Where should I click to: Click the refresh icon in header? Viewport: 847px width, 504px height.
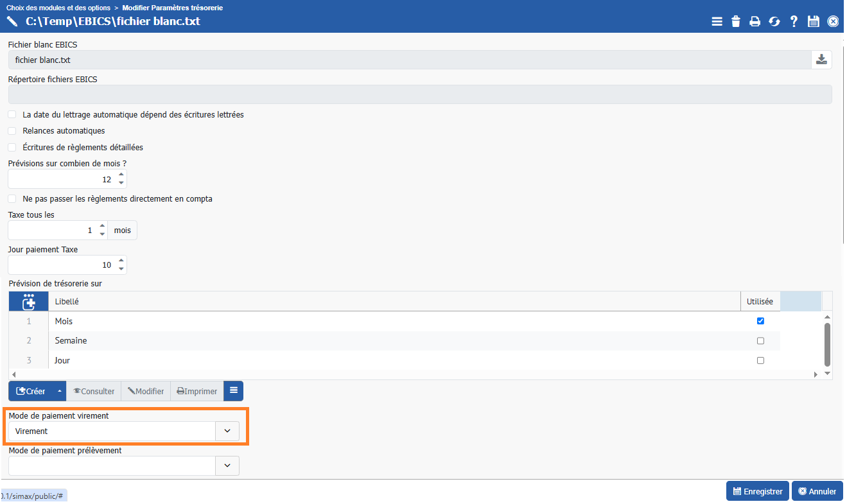[774, 22]
